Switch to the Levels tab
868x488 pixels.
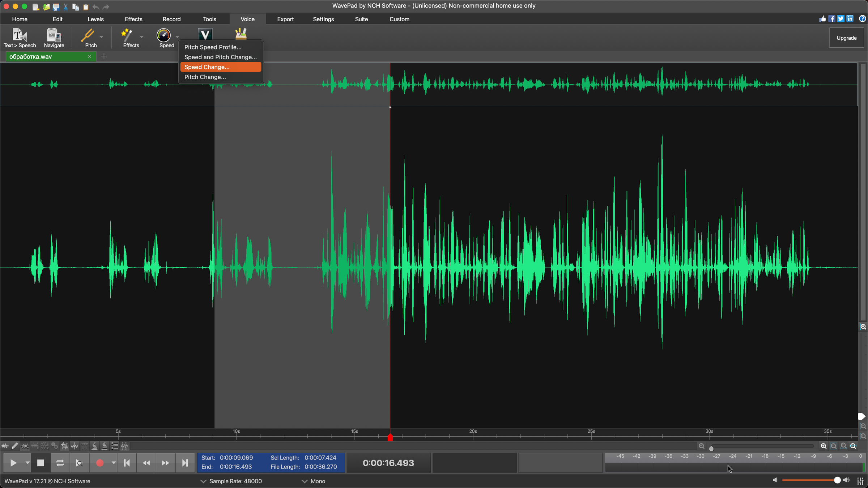(95, 19)
